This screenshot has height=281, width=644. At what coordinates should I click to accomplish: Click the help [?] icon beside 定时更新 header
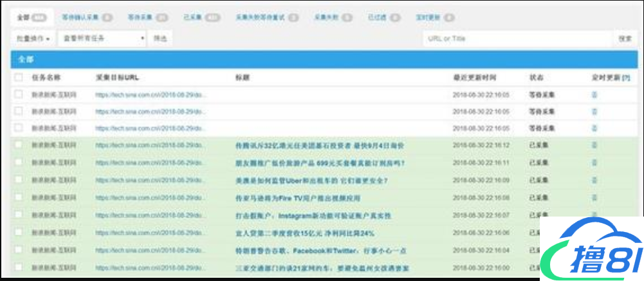pos(627,77)
